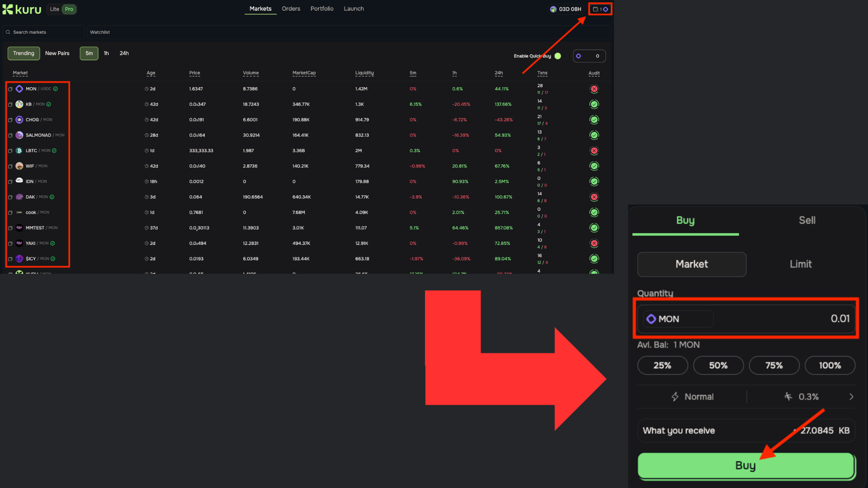This screenshot has height=488, width=868.
Task: Click the green Buy button
Action: click(746, 465)
